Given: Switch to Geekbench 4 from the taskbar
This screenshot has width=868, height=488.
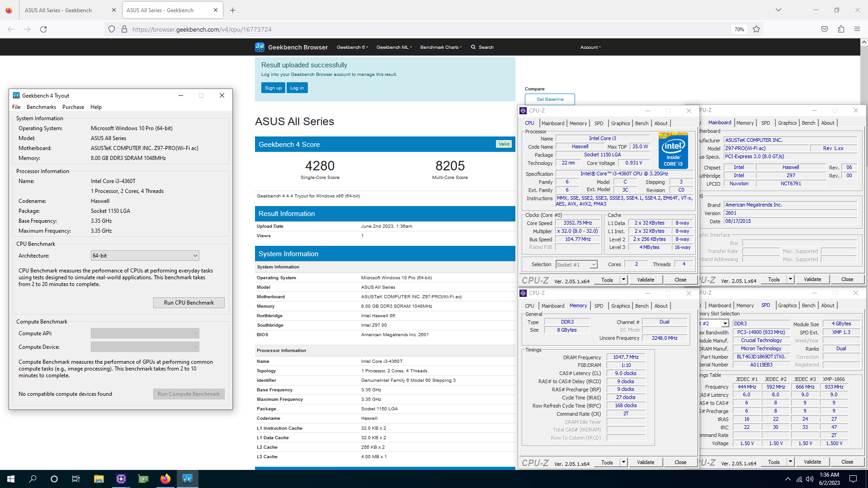Looking at the screenshot, I should [x=187, y=479].
